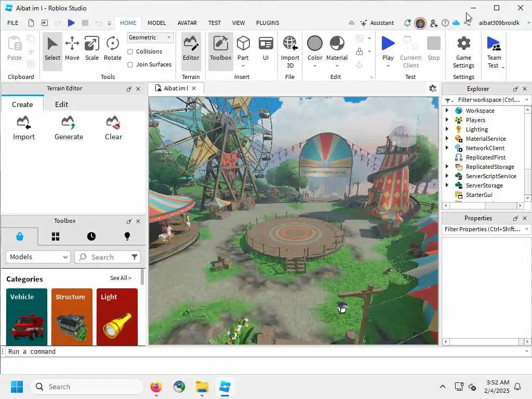The image size is (532, 399).
Task: Open the Vehicle category card
Action: (x=26, y=317)
